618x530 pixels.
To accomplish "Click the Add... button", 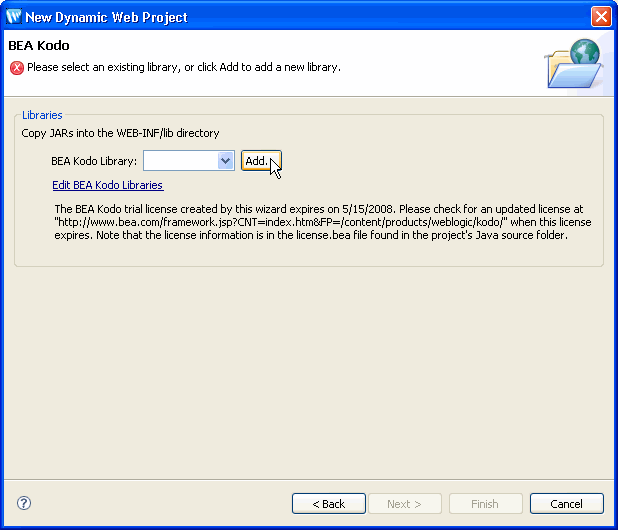I will point(261,161).
